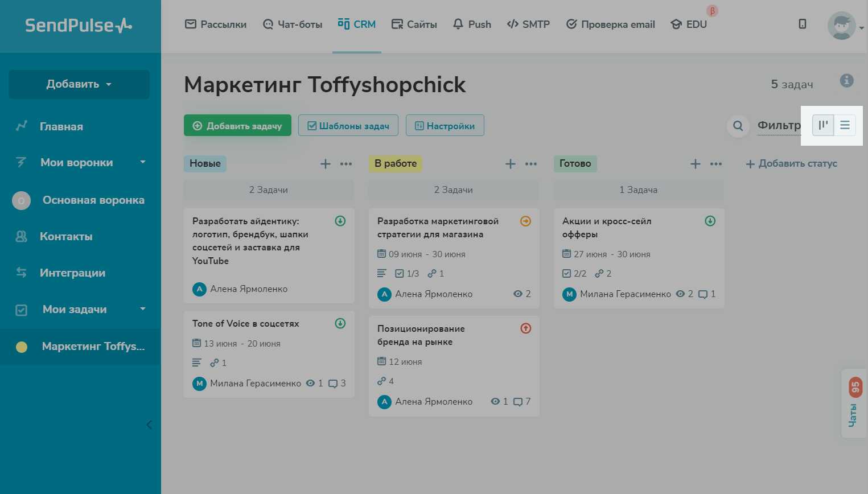The image size is (868, 494).
Task: Click priority icon on Tone of Voice card
Action: click(340, 323)
